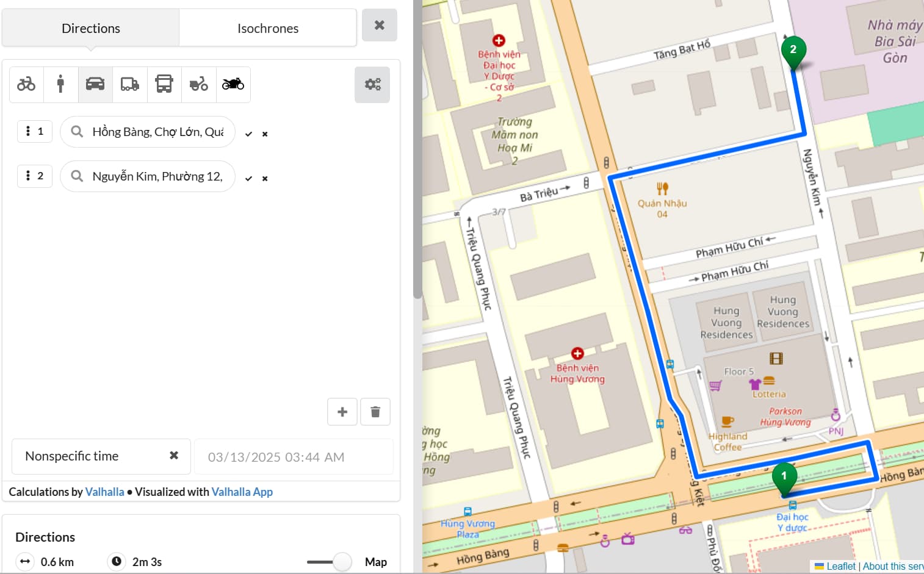Open the Valhalla App link
The height and width of the screenshot is (574, 924).
click(242, 492)
